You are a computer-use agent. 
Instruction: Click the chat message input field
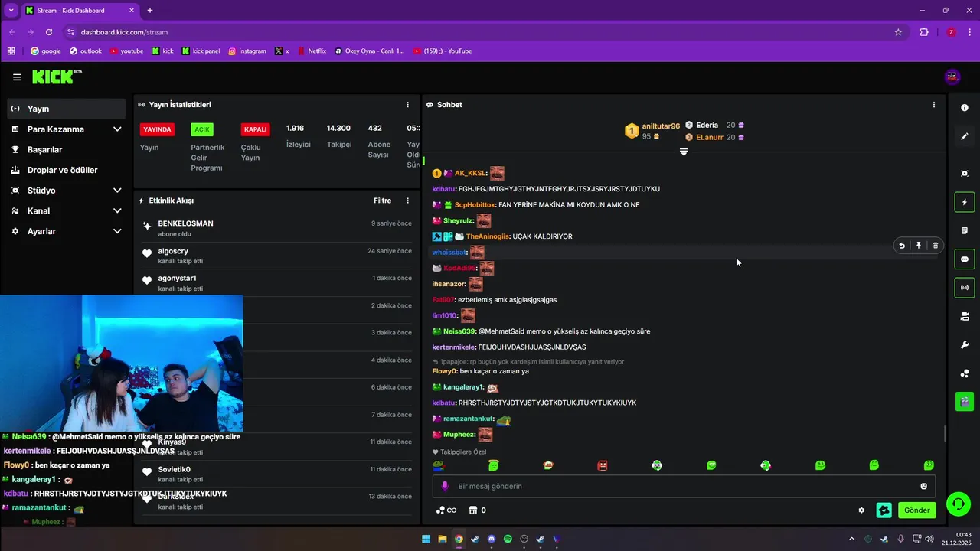[x=684, y=486]
